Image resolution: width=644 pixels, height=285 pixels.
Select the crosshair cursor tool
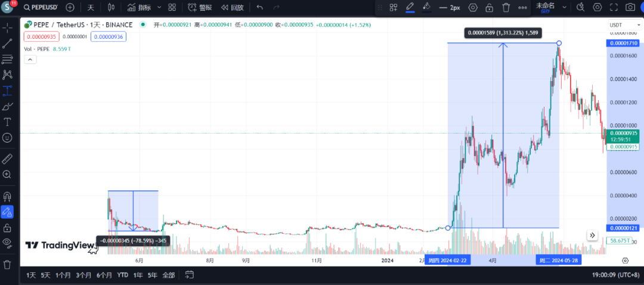coord(7,28)
